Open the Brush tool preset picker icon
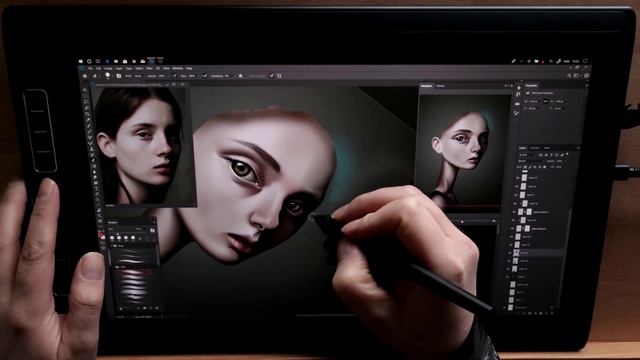Viewport: 640px width, 360px height. pyautogui.click(x=94, y=76)
